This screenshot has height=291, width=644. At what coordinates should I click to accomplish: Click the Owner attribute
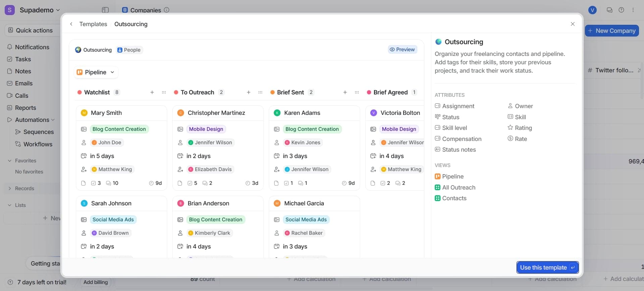pyautogui.click(x=520, y=106)
